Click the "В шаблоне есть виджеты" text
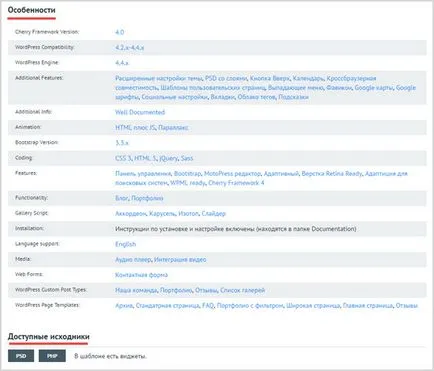 [110, 356]
